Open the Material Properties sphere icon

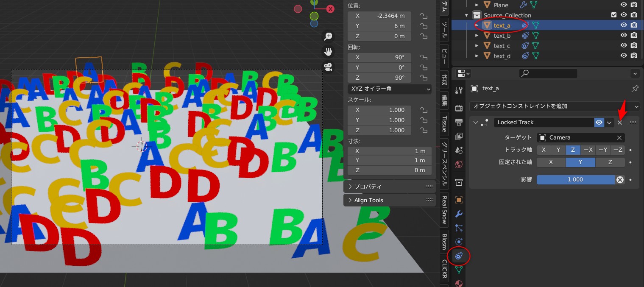tap(459, 283)
